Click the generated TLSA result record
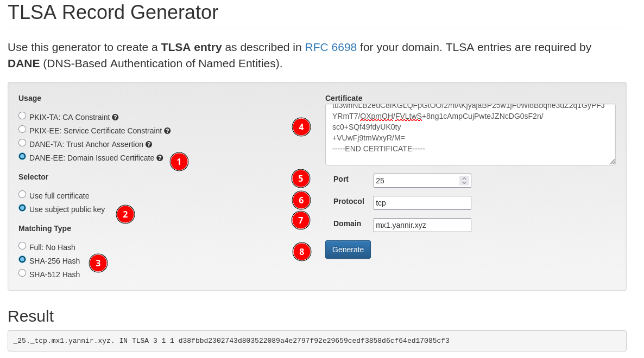The image size is (644, 358). [232, 341]
